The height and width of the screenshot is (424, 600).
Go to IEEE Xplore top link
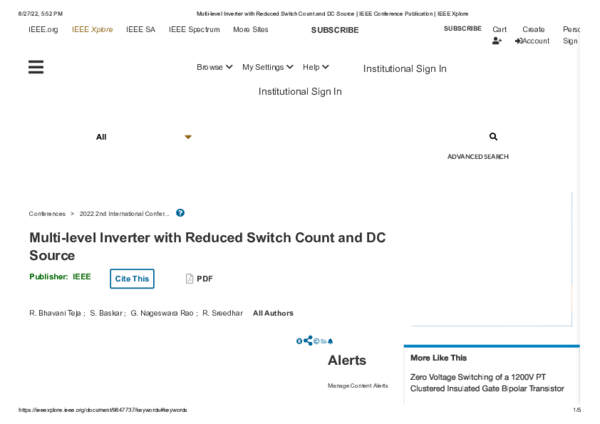click(92, 30)
